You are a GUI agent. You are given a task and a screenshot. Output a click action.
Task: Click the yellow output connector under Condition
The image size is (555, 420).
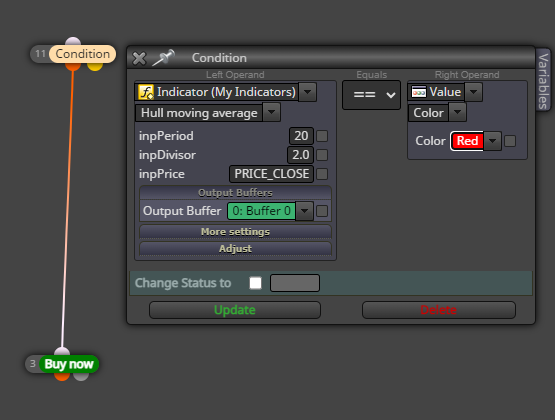(95, 66)
